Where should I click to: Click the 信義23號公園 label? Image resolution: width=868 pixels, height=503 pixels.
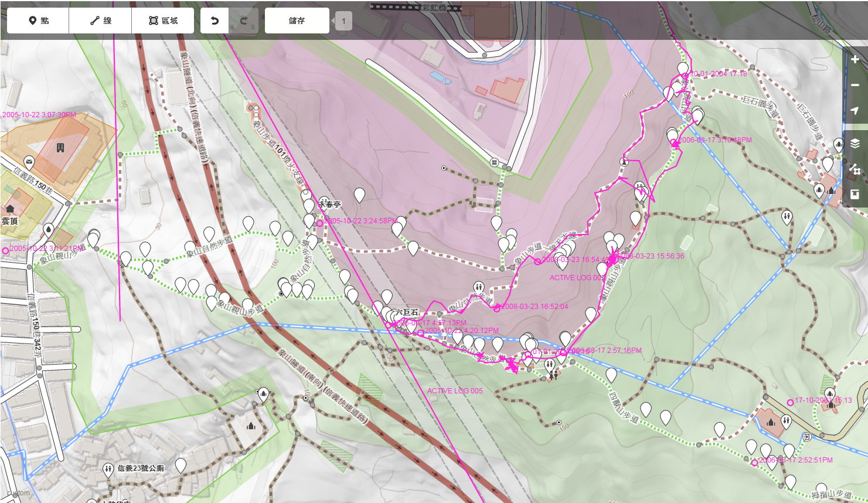click(x=141, y=468)
